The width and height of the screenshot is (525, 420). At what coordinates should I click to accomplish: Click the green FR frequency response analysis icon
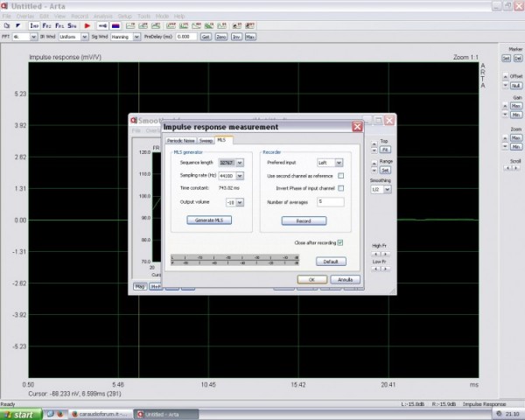click(130, 25)
